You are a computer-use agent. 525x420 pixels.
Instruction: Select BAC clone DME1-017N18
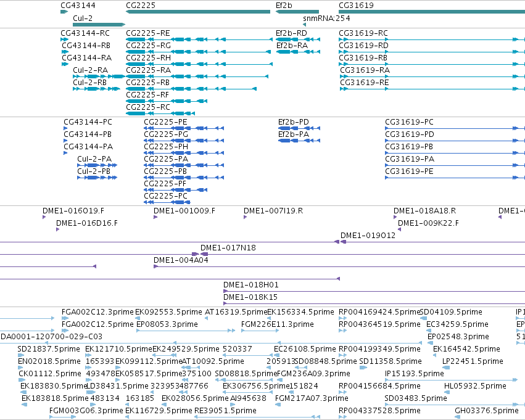(228, 249)
